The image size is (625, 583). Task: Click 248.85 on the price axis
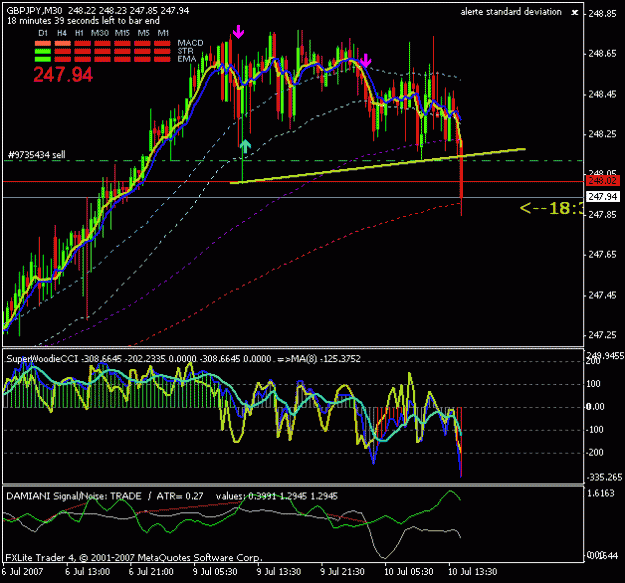click(x=602, y=14)
